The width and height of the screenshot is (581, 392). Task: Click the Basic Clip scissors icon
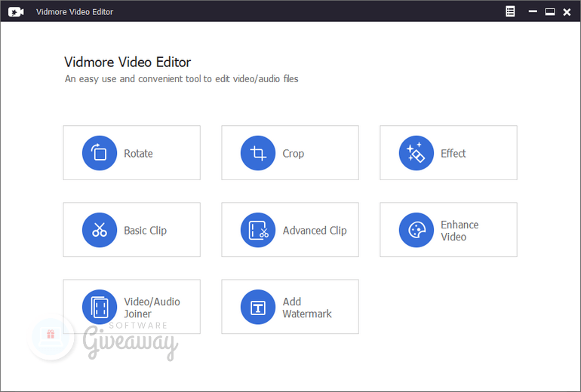coord(100,230)
